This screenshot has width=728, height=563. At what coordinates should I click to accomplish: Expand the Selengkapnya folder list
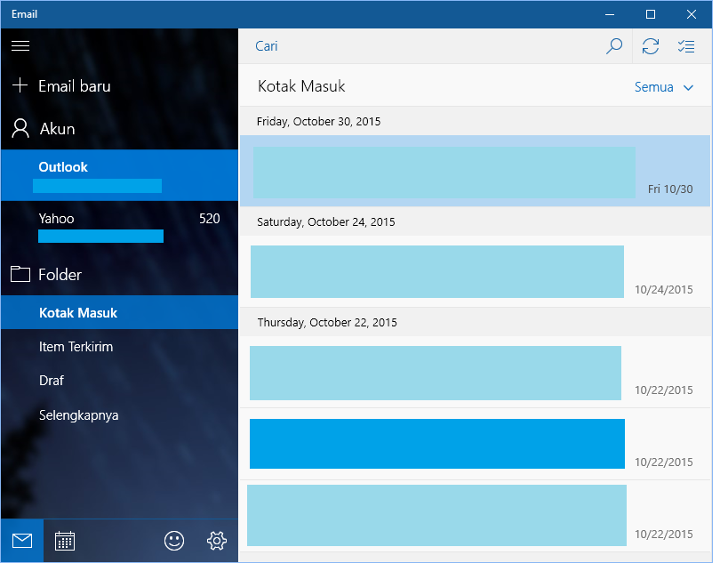[x=78, y=415]
